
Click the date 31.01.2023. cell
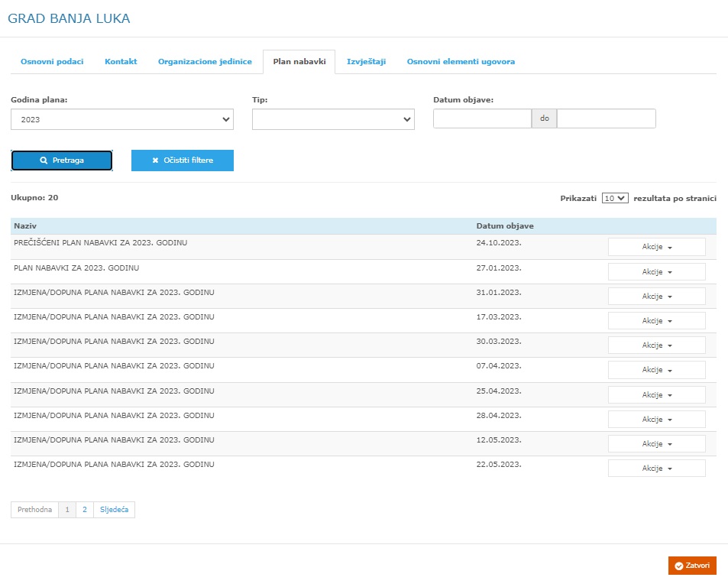click(499, 292)
